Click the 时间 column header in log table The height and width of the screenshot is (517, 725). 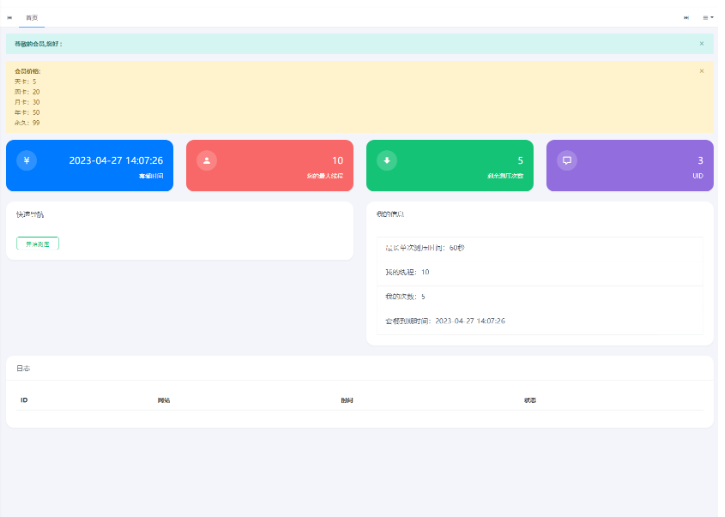pyautogui.click(x=347, y=400)
